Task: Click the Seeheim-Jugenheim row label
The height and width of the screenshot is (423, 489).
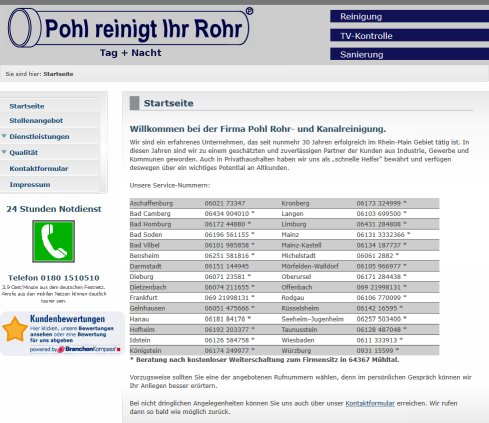Action: point(313,319)
